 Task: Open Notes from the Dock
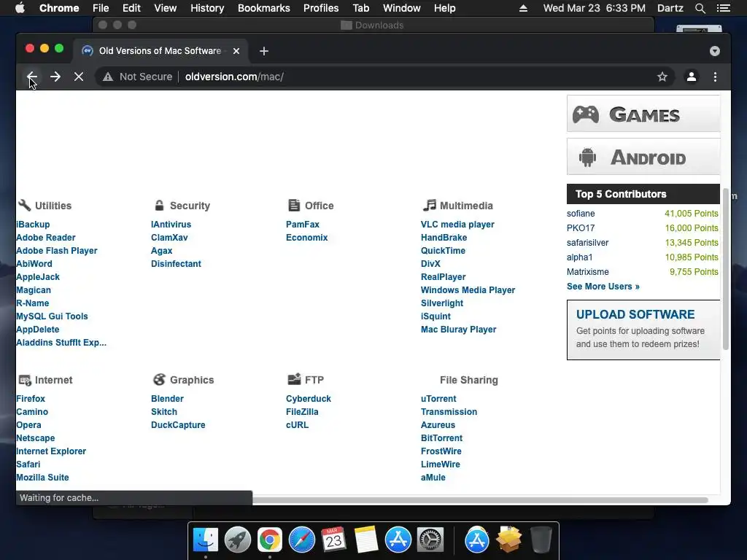pos(366,540)
